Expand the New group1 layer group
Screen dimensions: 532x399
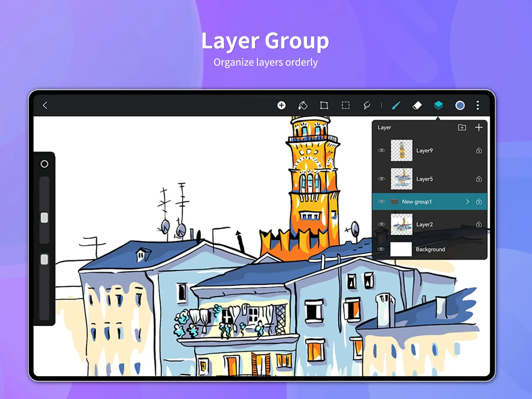[469, 202]
